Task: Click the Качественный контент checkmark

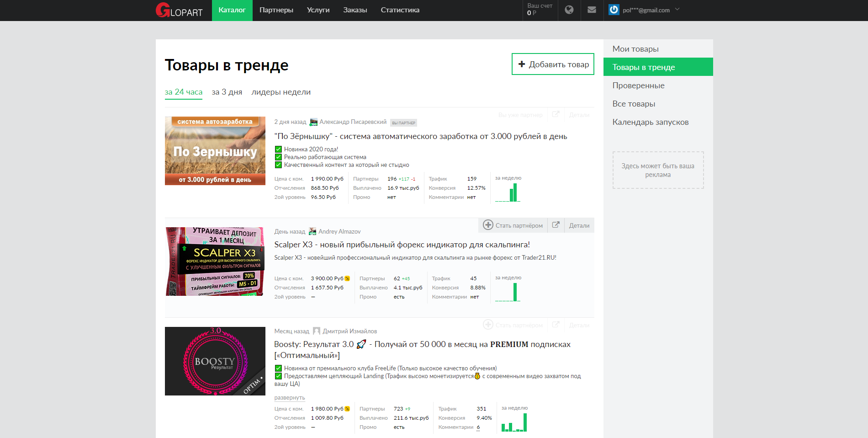Action: pyautogui.click(x=278, y=165)
